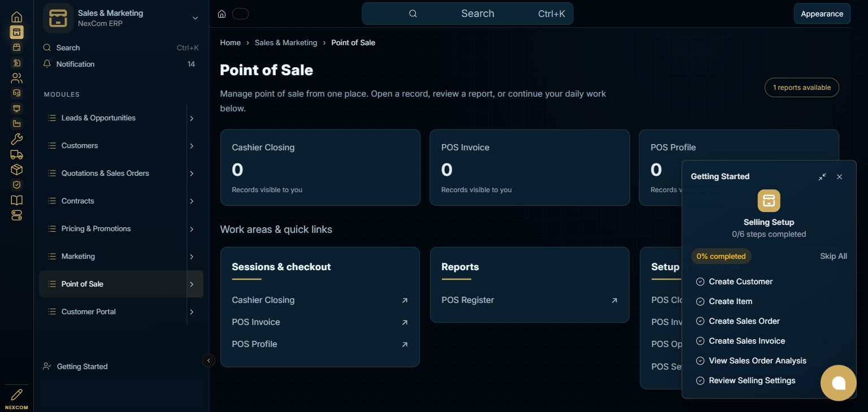Image resolution: width=868 pixels, height=412 pixels.
Task: Click the Sales & Marketing workspace logo
Action: tap(58, 18)
